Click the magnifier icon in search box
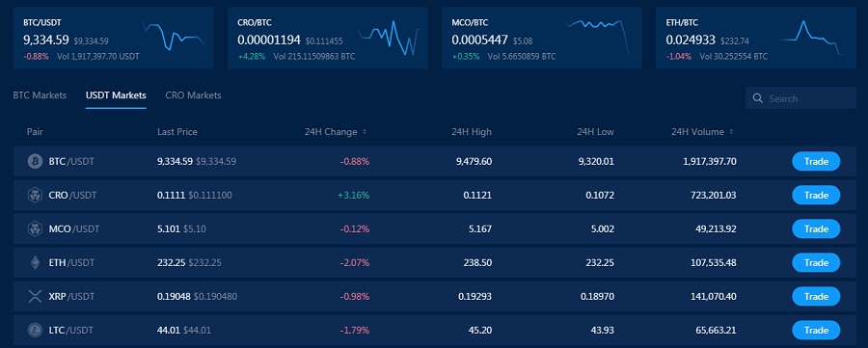Viewport: 868px width, 348px height. (758, 98)
